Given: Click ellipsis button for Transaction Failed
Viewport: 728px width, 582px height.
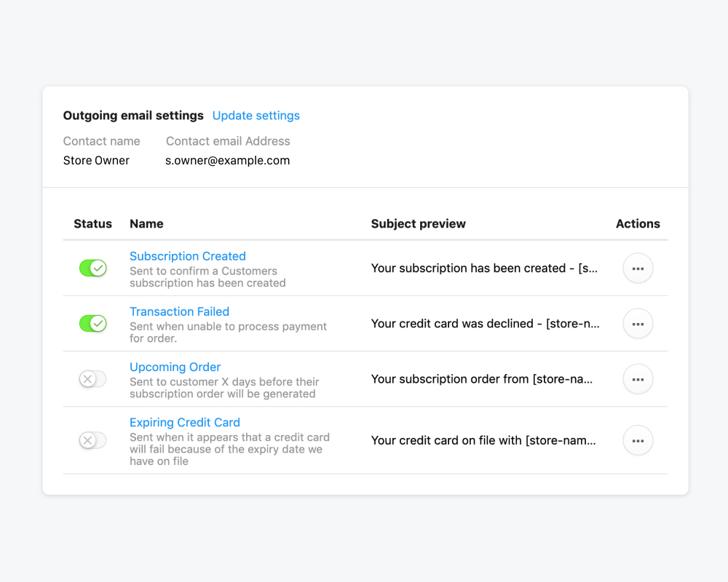Looking at the screenshot, I should coord(638,324).
